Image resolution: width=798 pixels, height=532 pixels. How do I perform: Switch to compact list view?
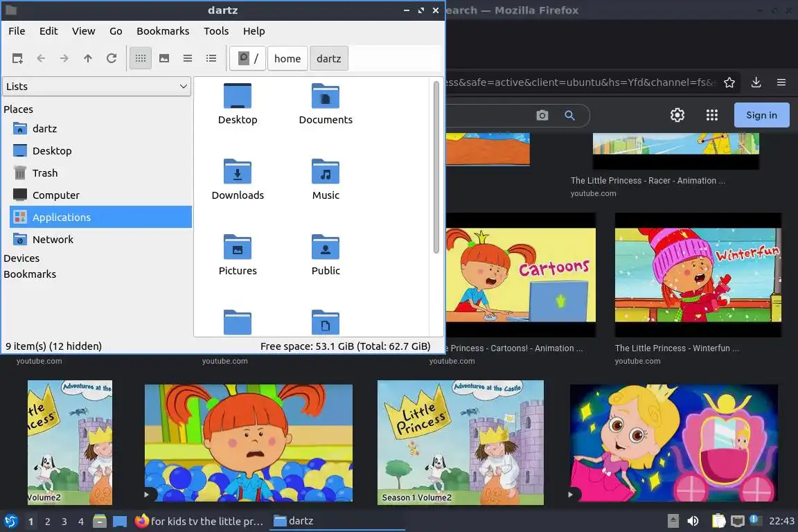[x=188, y=59]
